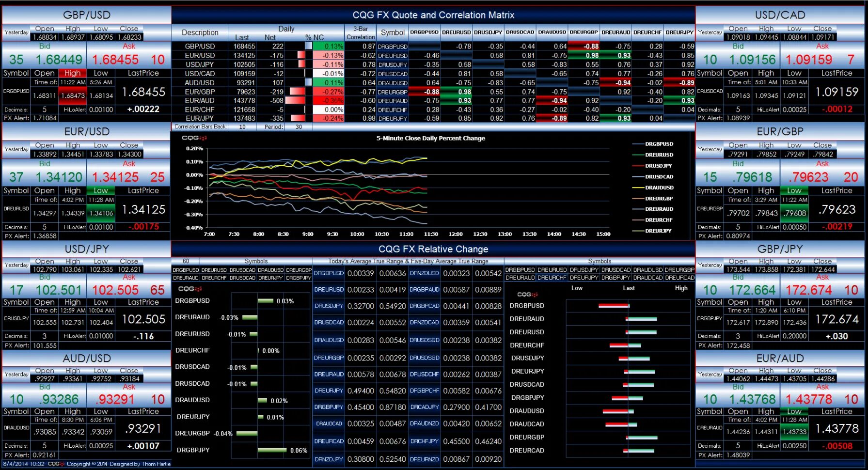
Task: Edit EUR/AUD PX Alert value 1.48039
Action: (x=738, y=455)
